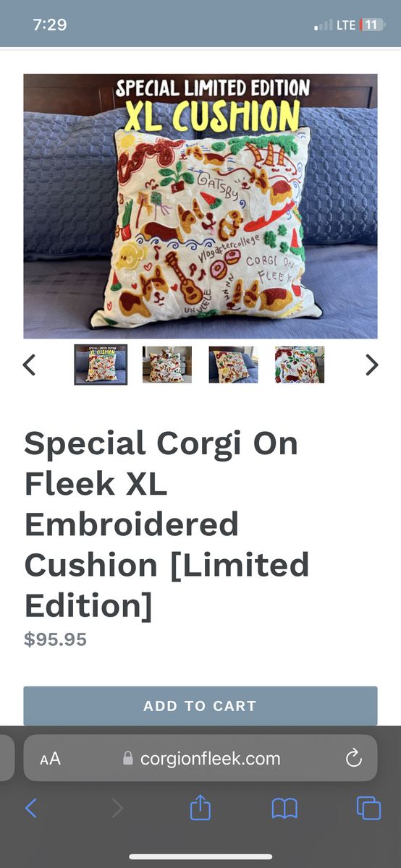Tap the lock icon in address bar
Image resolution: width=401 pixels, height=868 pixels.
pyautogui.click(x=128, y=758)
